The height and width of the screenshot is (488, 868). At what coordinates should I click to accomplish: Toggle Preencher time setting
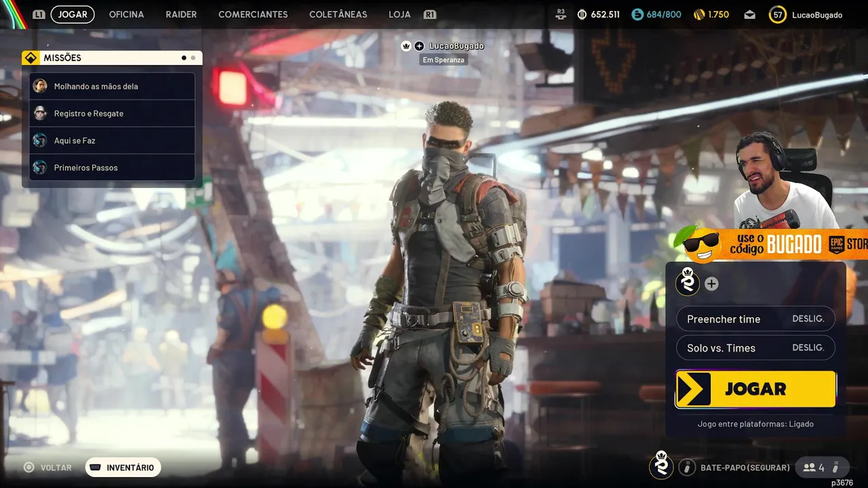755,319
